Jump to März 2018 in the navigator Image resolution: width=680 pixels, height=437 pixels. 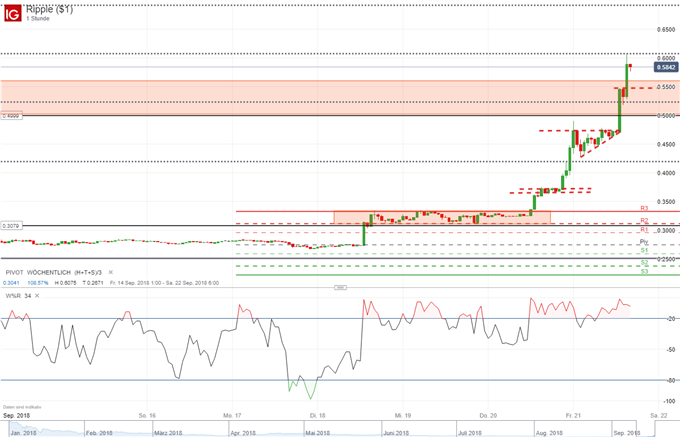coord(168,433)
